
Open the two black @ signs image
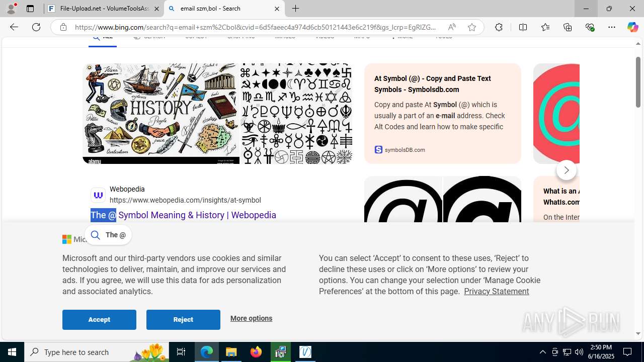tap(443, 200)
